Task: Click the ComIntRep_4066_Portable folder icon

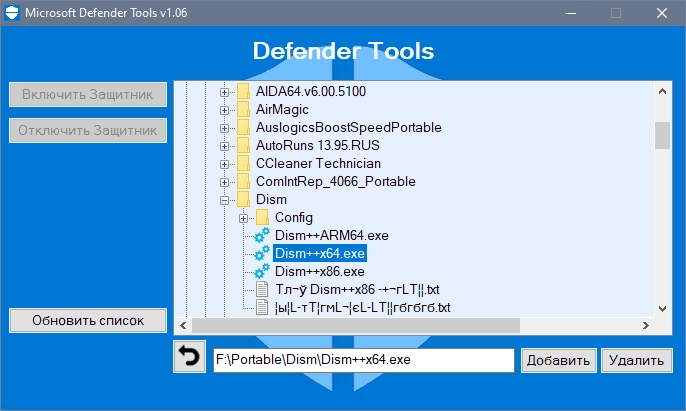Action: click(x=243, y=181)
